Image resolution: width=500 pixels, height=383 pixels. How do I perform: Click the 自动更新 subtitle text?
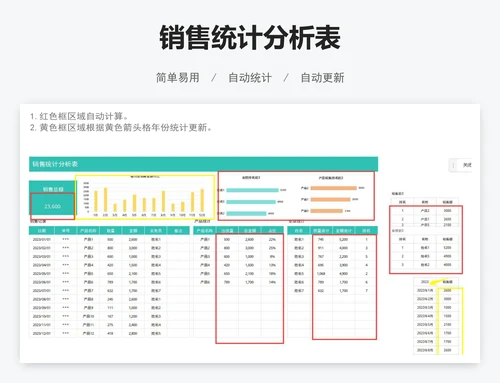(322, 78)
